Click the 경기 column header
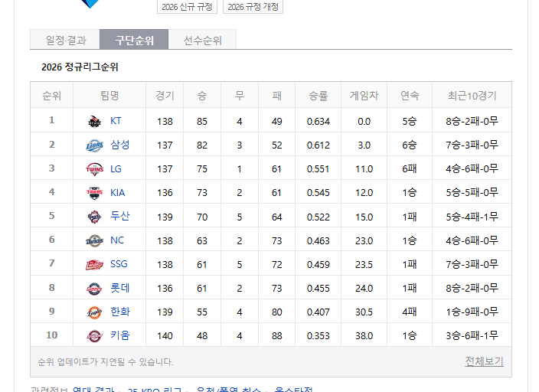Screen dimensions: 539x392 tap(165, 95)
